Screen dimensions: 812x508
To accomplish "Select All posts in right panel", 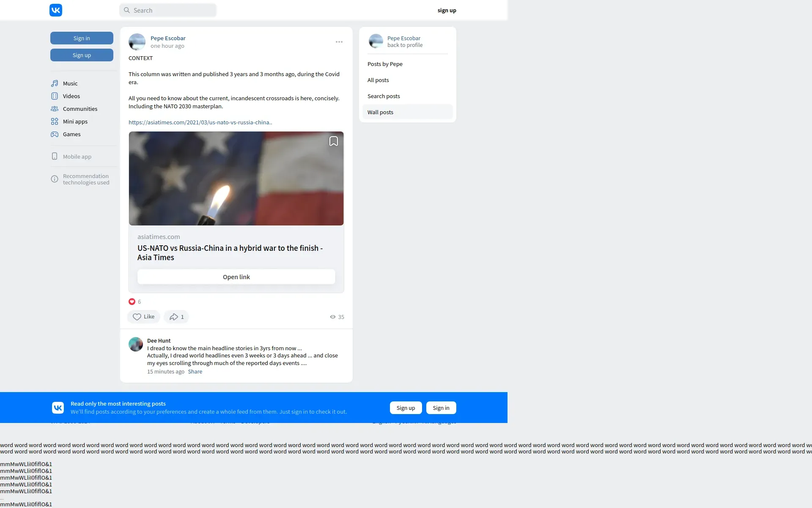I will coord(378,80).
